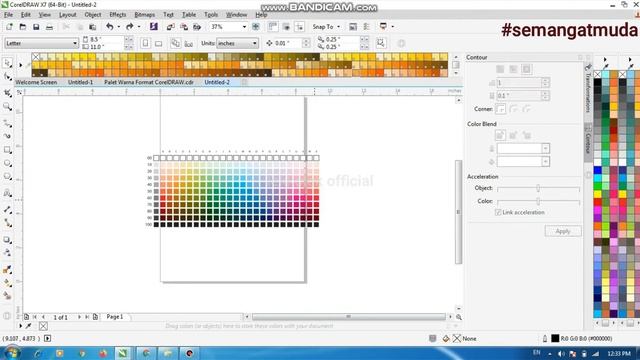
Task: Toggle Show guidelines button
Action: (x=299, y=27)
